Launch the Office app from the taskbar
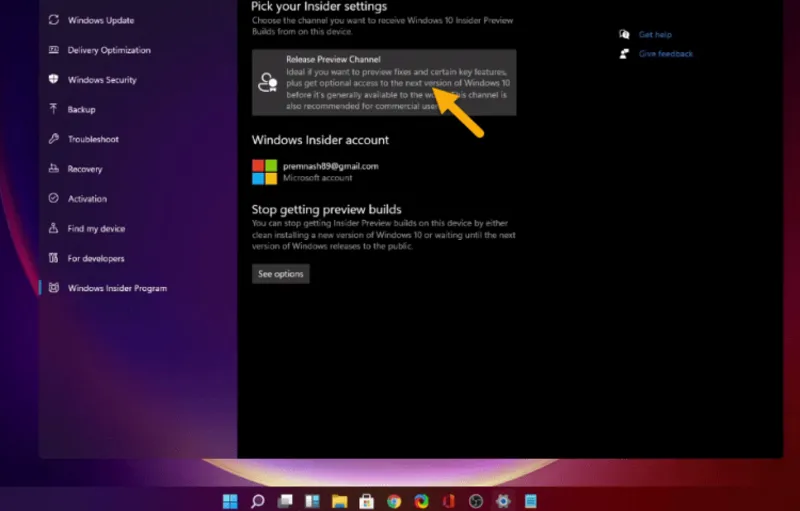 click(x=448, y=501)
